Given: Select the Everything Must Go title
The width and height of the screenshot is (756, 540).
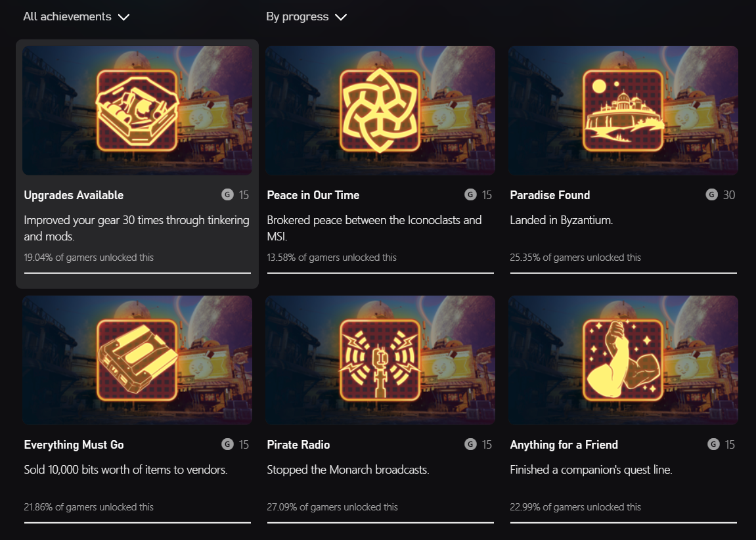Looking at the screenshot, I should point(74,445).
